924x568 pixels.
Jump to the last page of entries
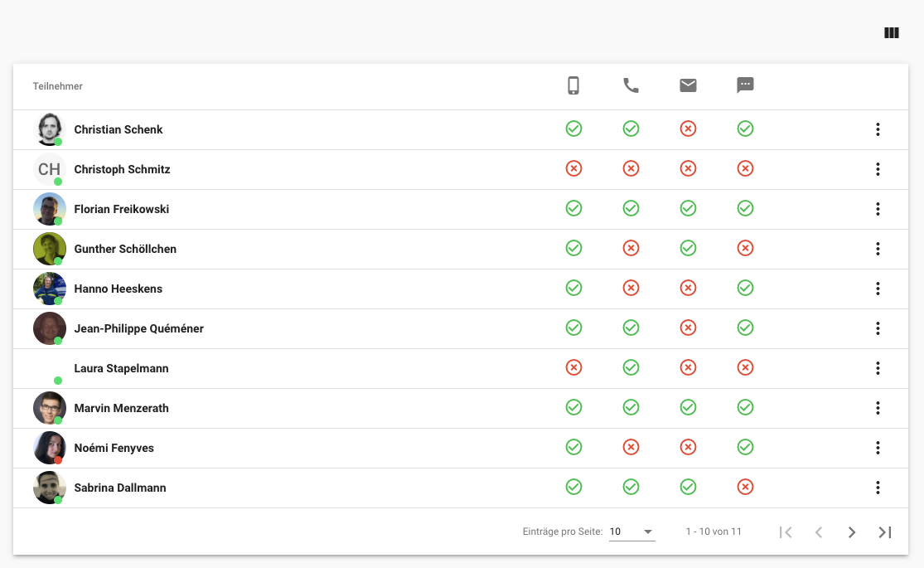[884, 532]
